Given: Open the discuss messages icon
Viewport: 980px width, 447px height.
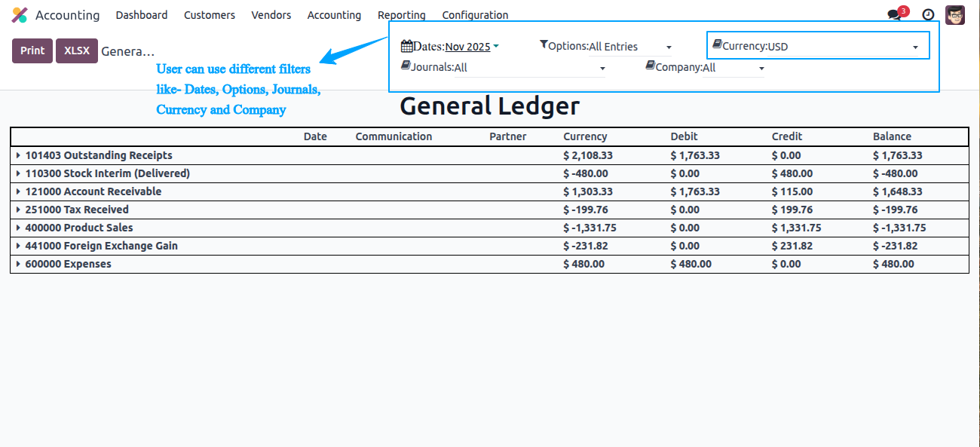Looking at the screenshot, I should point(895,14).
